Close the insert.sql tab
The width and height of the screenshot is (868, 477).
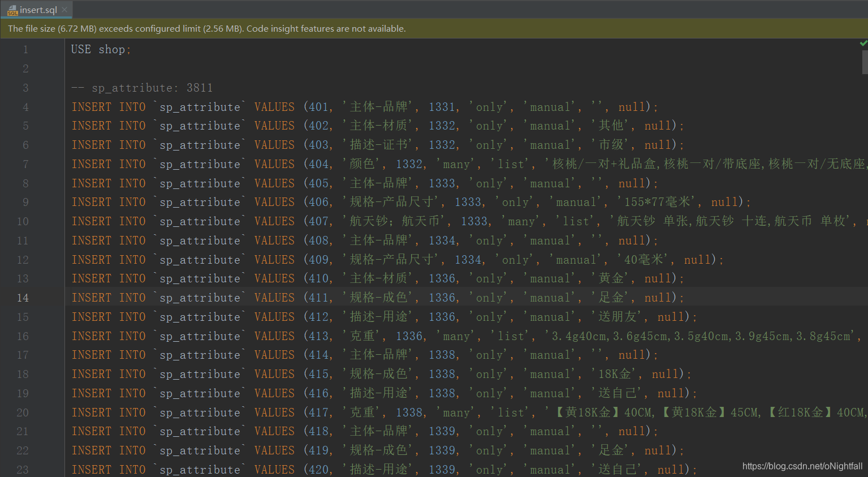tap(64, 10)
